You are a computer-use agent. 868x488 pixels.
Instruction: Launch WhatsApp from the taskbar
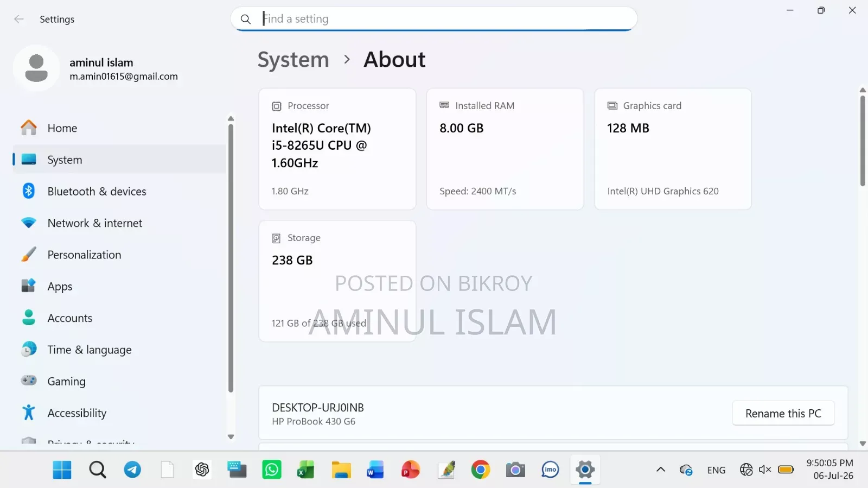(x=272, y=470)
